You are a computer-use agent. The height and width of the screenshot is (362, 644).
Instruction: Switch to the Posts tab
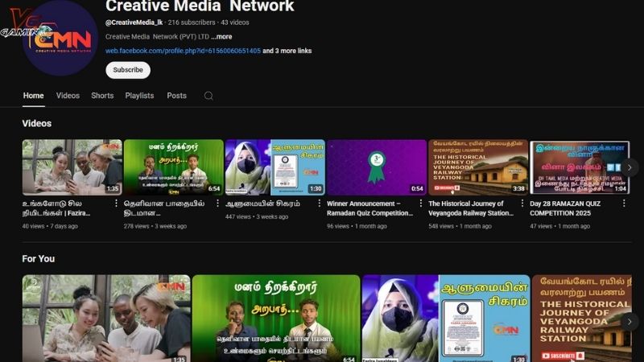(176, 96)
